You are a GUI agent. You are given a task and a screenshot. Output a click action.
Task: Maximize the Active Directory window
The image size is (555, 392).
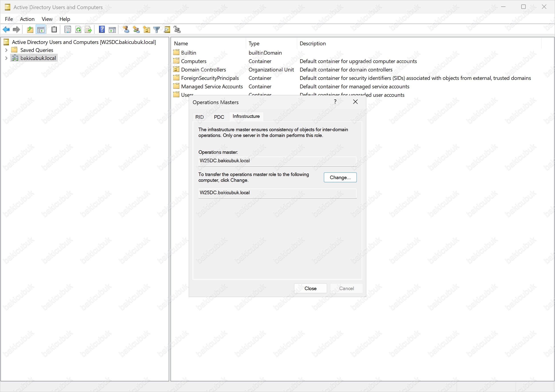pos(523,7)
